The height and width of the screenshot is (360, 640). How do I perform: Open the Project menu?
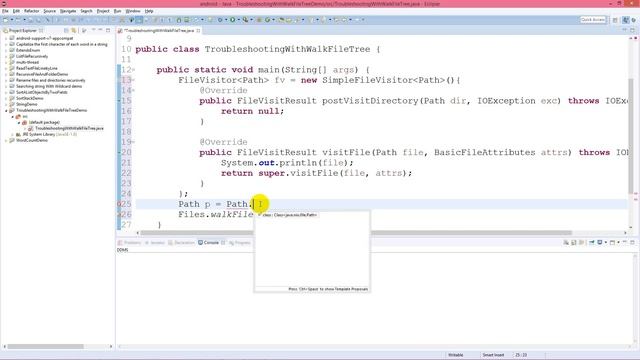(x=103, y=11)
